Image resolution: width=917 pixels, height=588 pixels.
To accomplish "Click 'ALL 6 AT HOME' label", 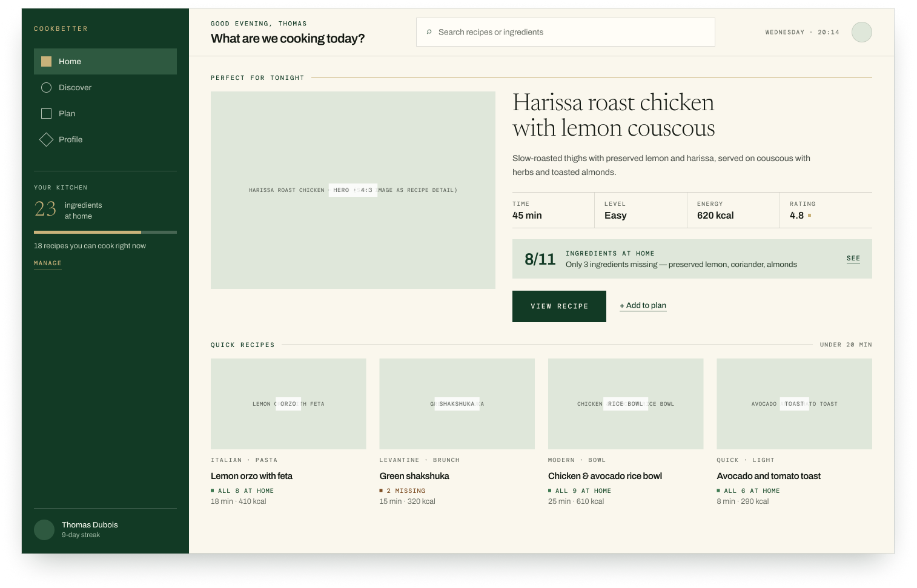I will pyautogui.click(x=752, y=491).
